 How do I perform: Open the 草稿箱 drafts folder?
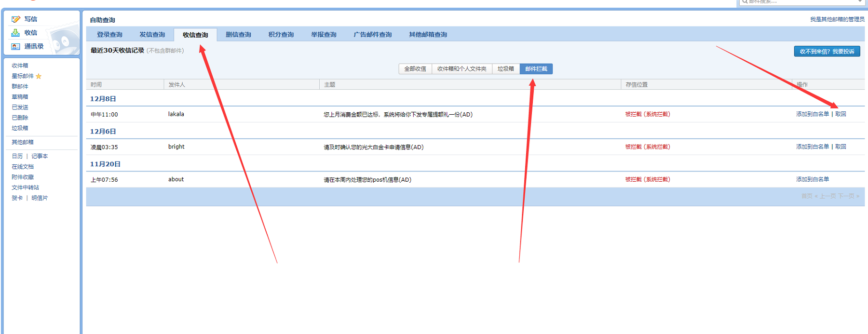tap(20, 97)
